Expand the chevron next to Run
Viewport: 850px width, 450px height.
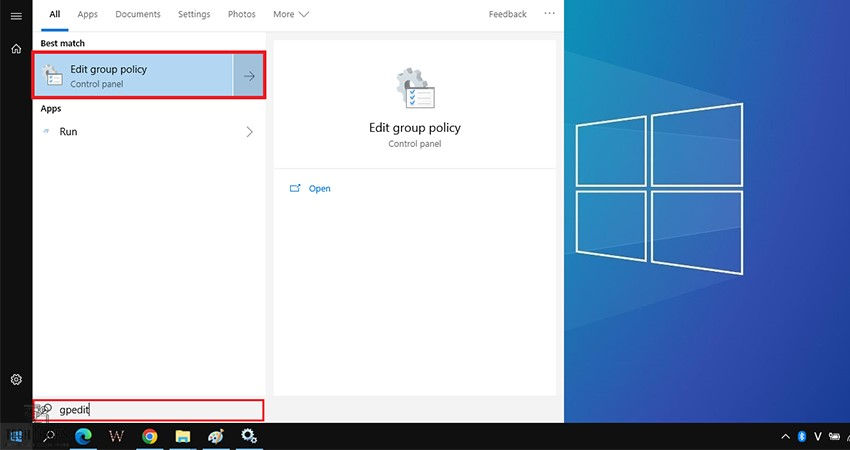[249, 132]
